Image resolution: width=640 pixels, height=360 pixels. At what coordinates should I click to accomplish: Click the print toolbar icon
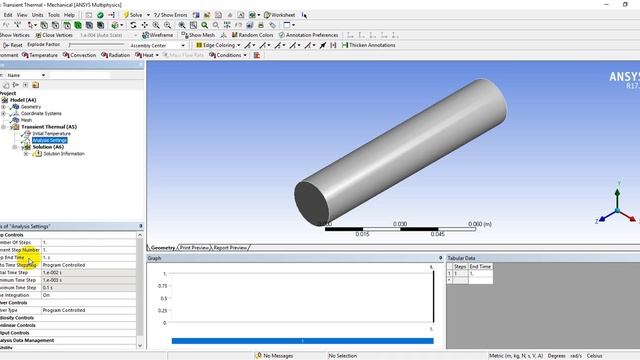261,25
